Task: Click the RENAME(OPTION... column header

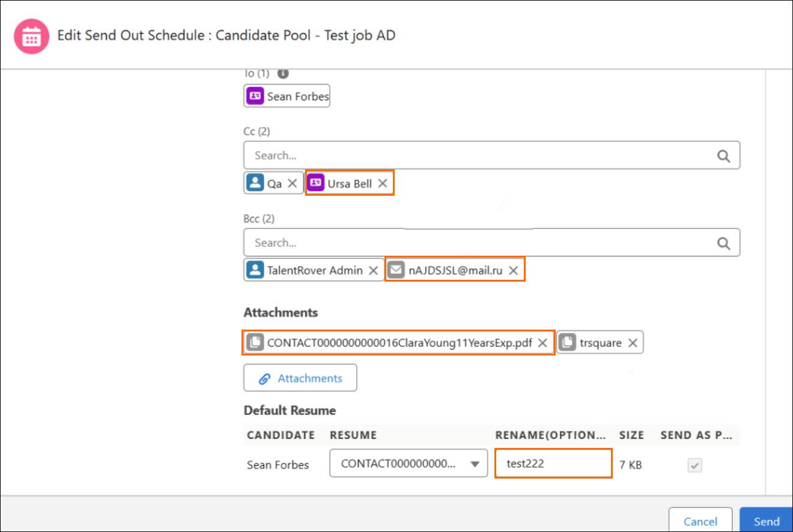Action: click(550, 435)
